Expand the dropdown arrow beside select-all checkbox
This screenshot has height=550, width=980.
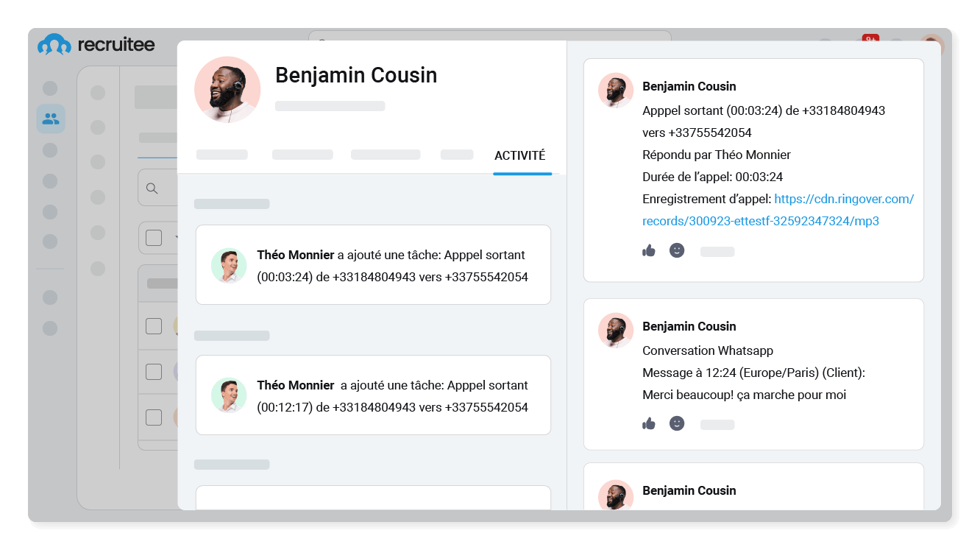pos(175,238)
